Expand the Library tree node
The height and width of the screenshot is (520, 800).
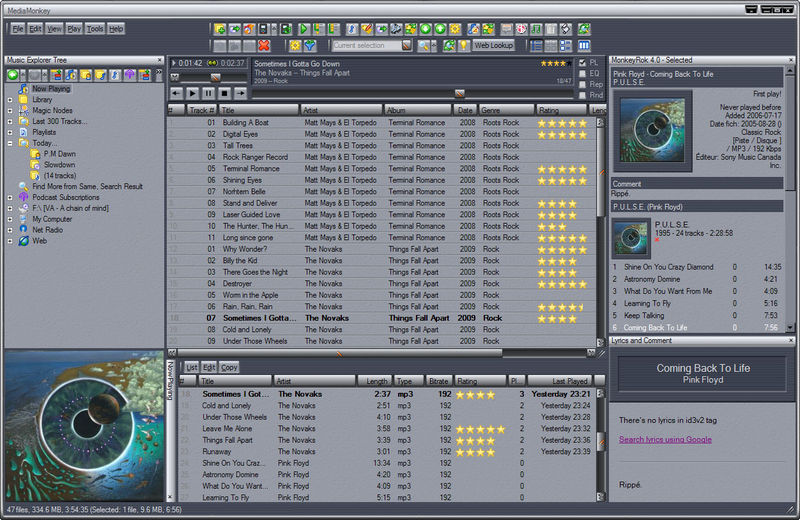point(10,100)
